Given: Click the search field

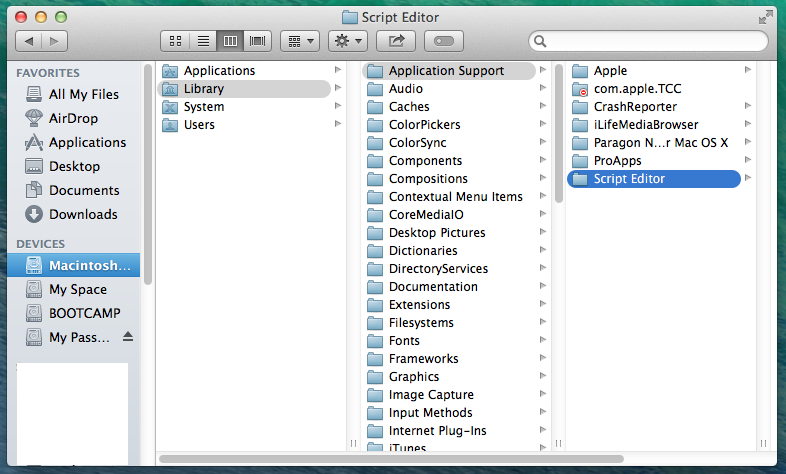Looking at the screenshot, I should point(648,41).
